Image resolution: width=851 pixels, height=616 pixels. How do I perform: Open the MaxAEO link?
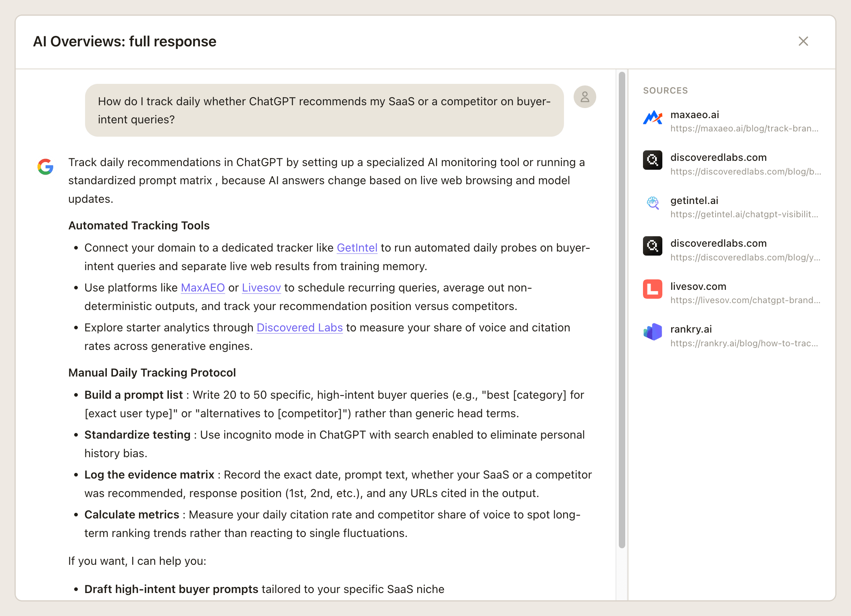[203, 287]
